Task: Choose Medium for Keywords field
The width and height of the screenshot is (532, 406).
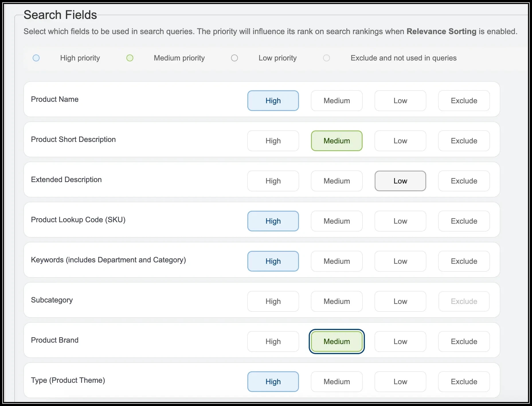Action: [x=337, y=261]
